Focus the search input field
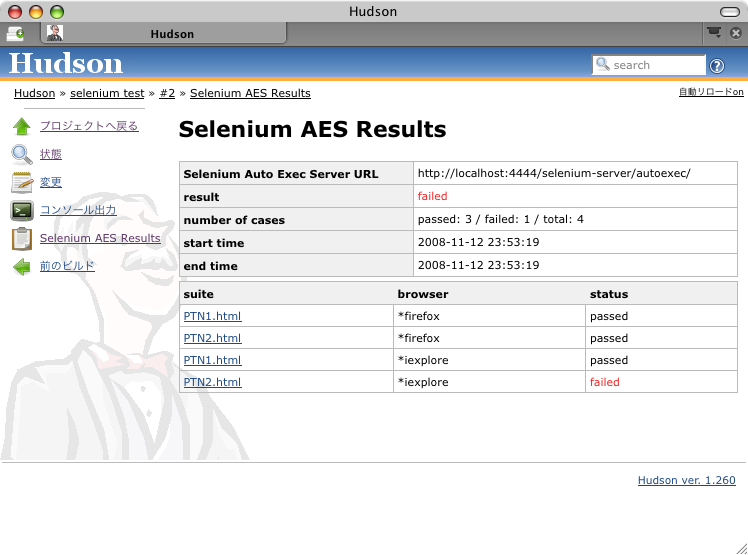748x555 pixels. [x=648, y=65]
